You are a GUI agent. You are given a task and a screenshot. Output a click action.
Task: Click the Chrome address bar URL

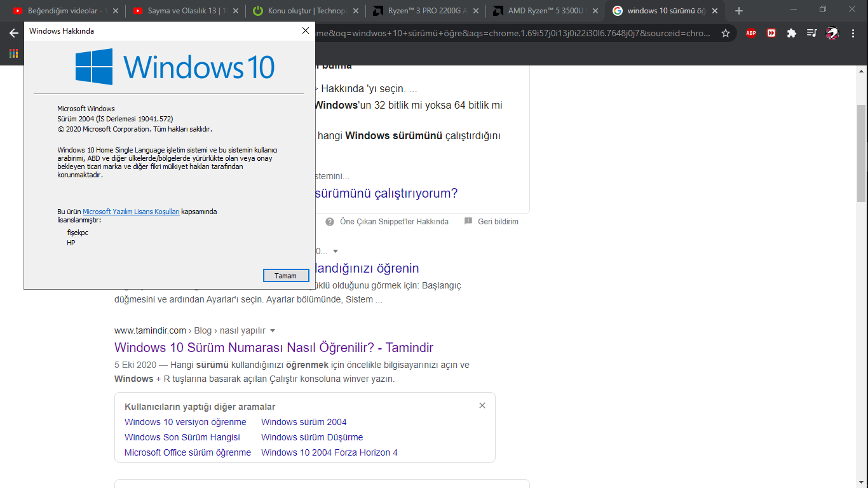515,33
